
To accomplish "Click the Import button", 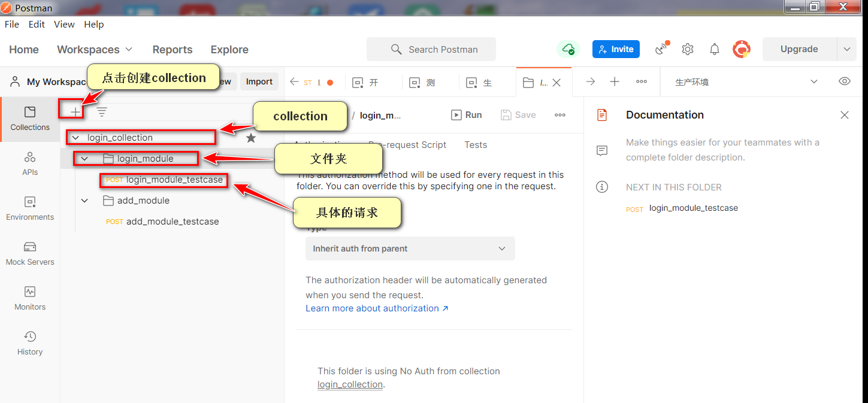I will [x=259, y=81].
